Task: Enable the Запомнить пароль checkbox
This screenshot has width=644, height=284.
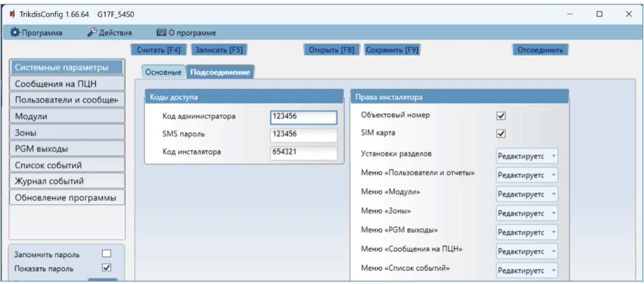Action: pos(106,254)
